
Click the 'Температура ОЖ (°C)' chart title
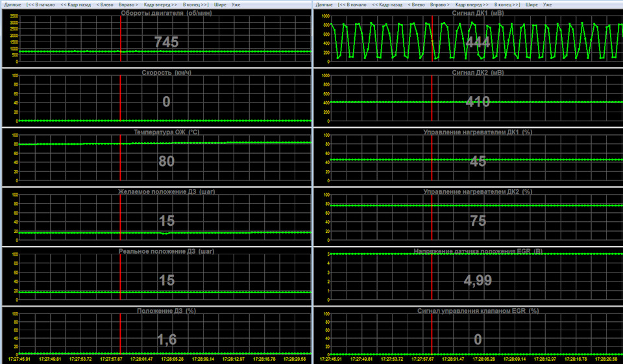tap(167, 132)
